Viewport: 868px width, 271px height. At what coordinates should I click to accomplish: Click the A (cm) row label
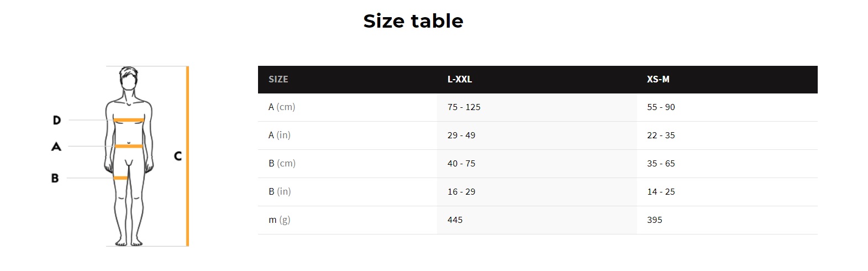[x=282, y=107]
